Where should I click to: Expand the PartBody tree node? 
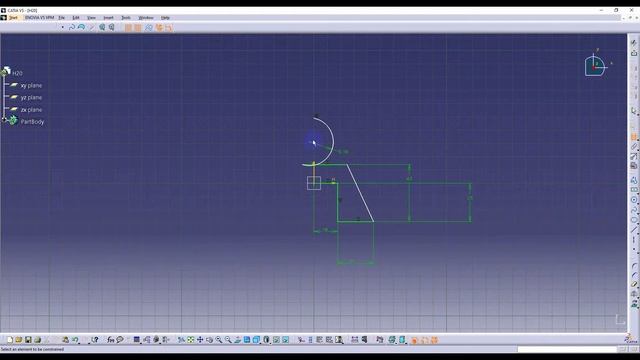click(x=4, y=120)
